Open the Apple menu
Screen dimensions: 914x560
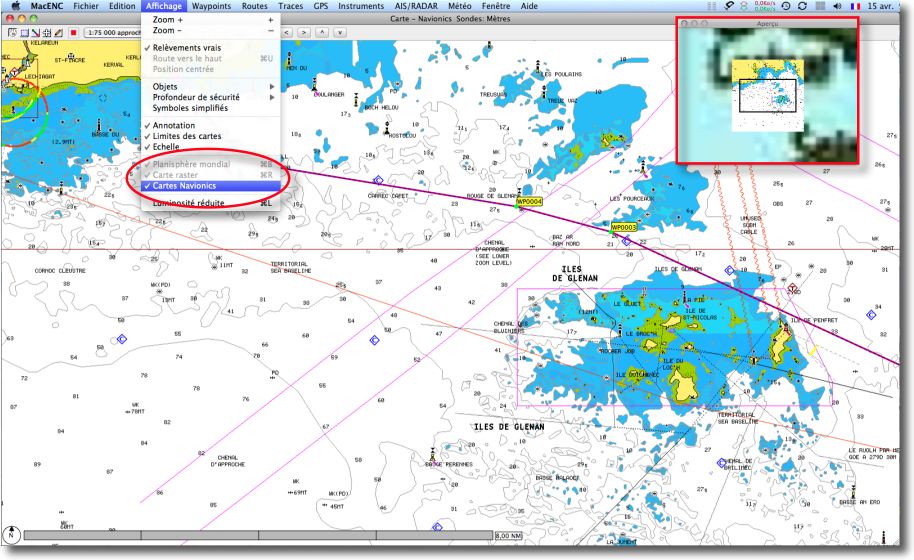15,6
